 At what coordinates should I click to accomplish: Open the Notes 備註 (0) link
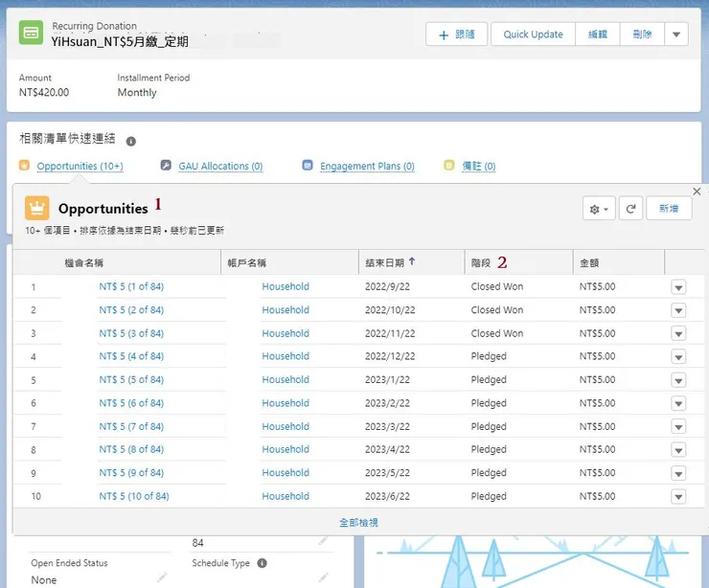click(479, 166)
